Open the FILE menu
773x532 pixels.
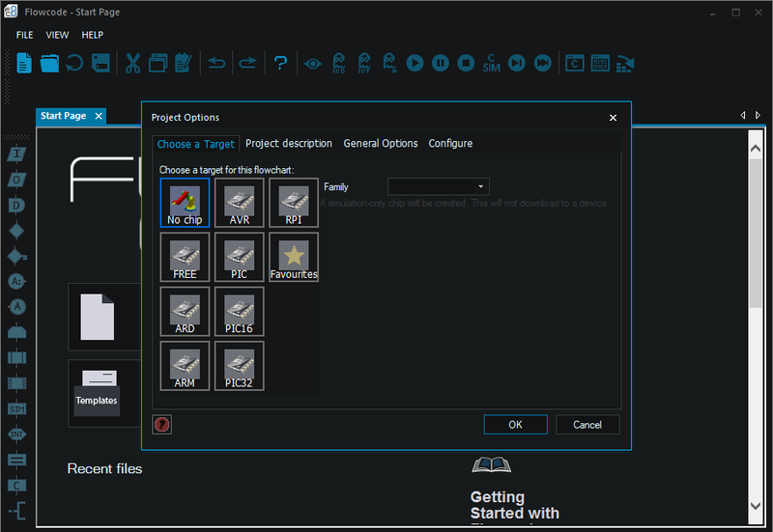24,35
